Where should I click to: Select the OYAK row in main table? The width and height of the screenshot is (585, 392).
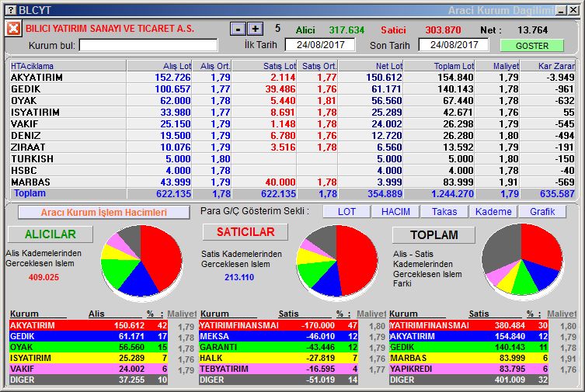click(292, 101)
